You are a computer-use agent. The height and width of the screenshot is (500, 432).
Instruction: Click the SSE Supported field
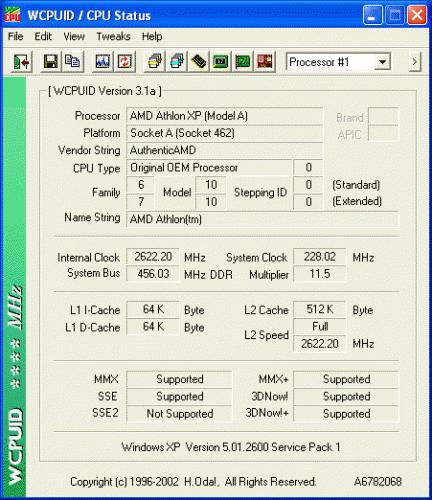coord(179,397)
